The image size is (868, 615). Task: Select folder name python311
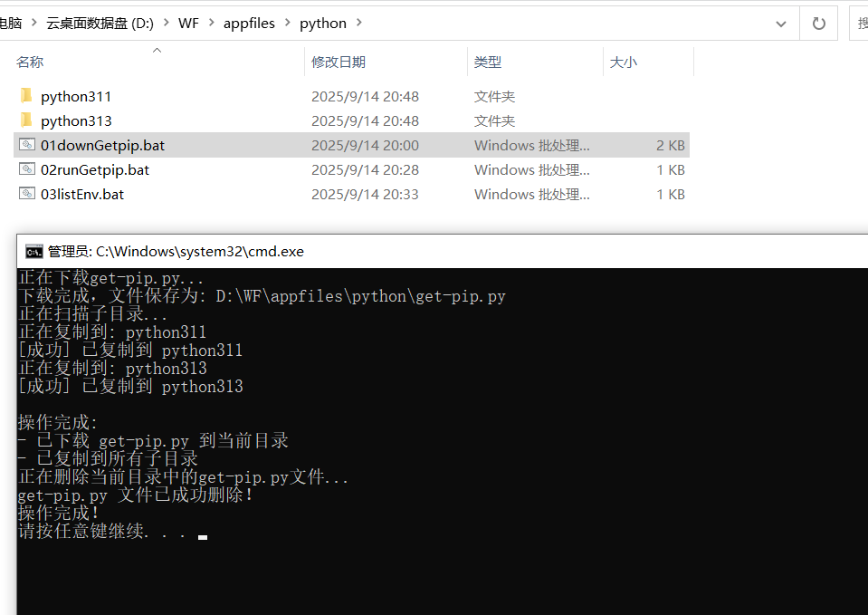76,96
